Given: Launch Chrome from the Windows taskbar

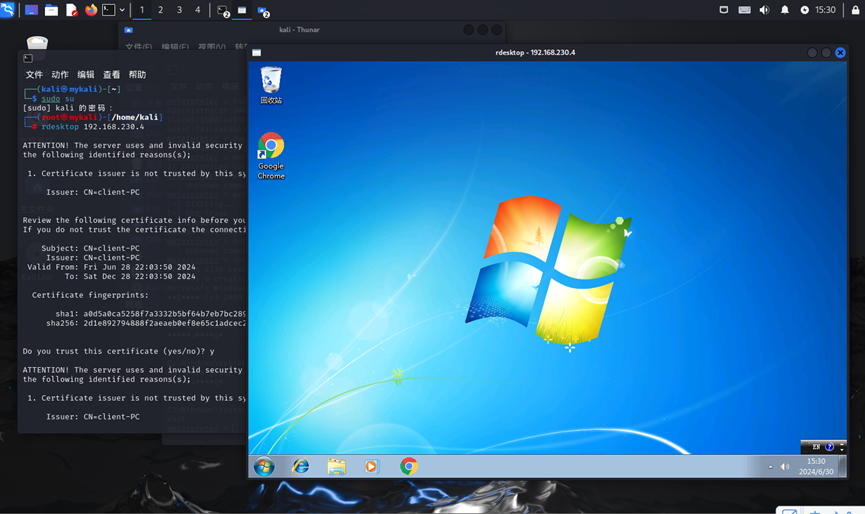Looking at the screenshot, I should coord(409,467).
